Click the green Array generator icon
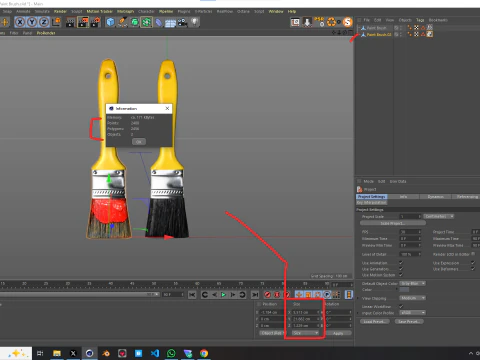This screenshot has width=480, height=360. (x=146, y=22)
